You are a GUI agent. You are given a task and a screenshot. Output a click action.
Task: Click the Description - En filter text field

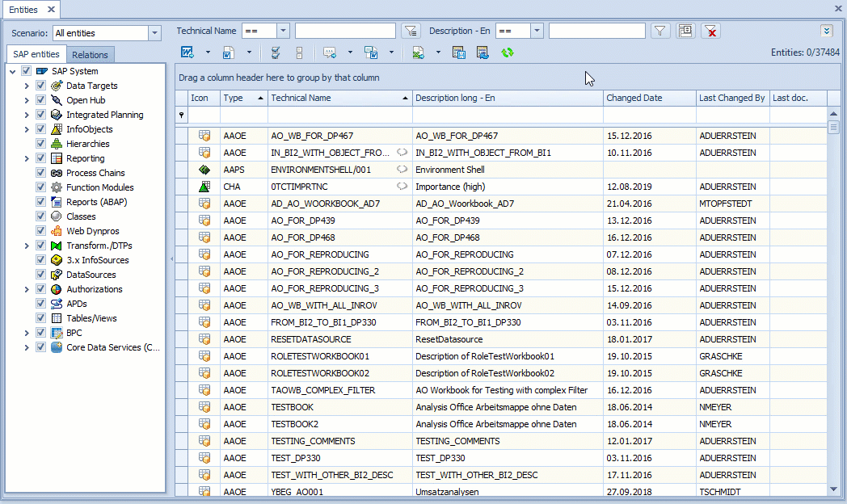[x=596, y=31]
